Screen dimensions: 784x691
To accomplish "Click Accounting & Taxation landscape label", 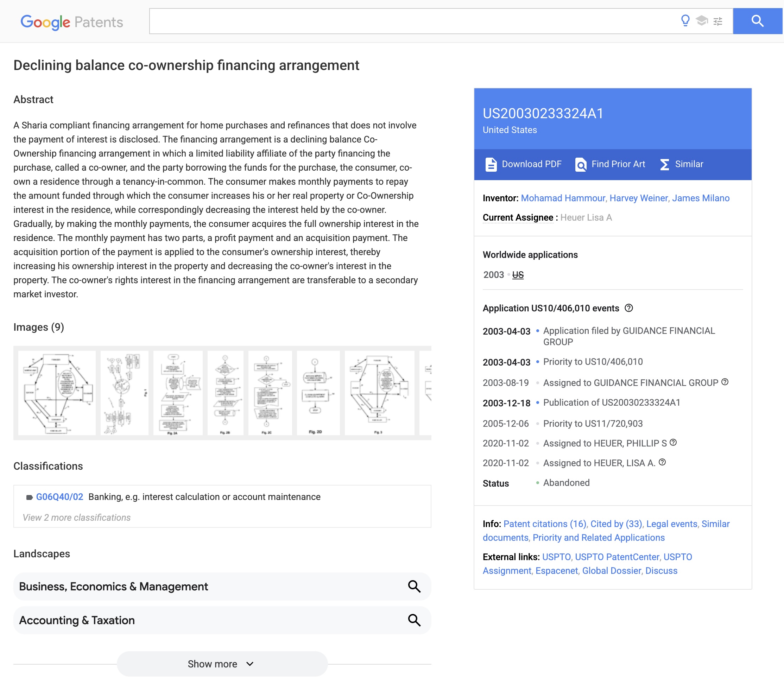I will 77,620.
